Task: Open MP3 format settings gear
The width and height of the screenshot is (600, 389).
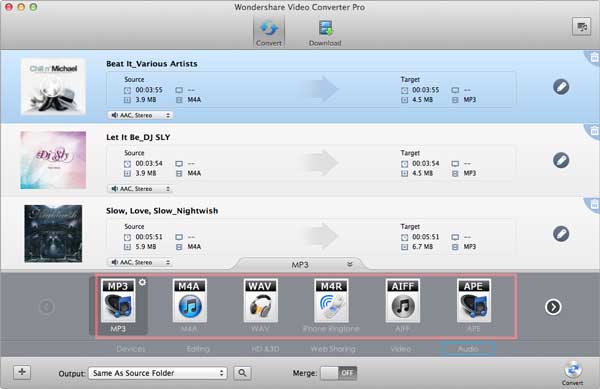Action: pos(142,282)
